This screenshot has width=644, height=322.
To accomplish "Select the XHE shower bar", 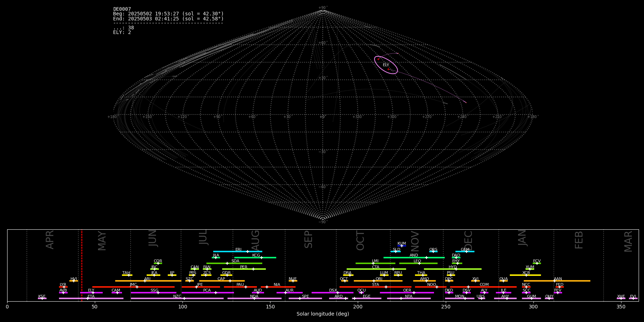I will [621, 298].
